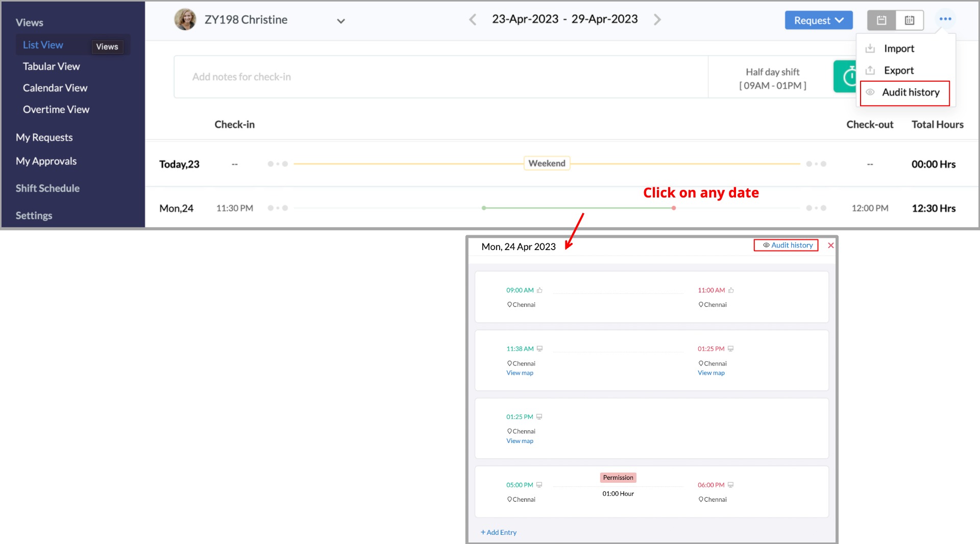Click the 06:00 PM check-out entry
Screen dimensions: 980x544
point(711,485)
